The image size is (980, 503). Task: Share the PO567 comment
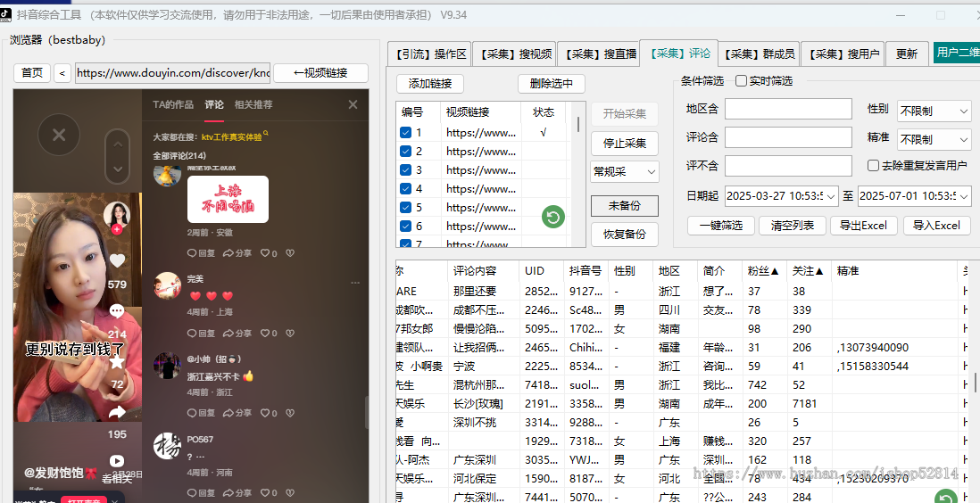pos(237,492)
